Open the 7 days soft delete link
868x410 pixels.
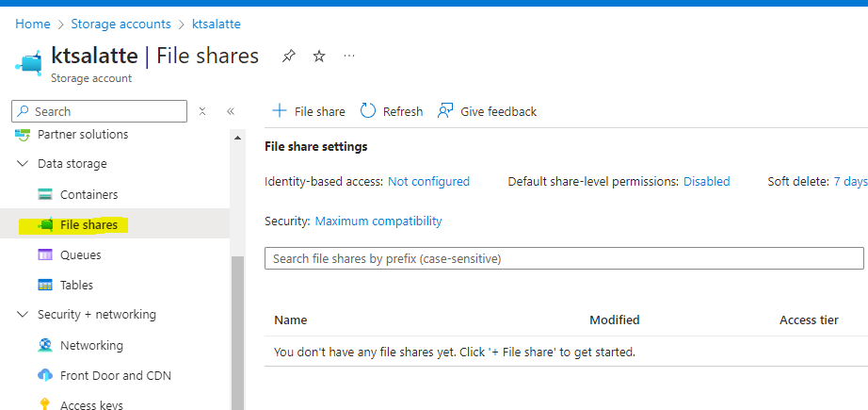(x=850, y=181)
